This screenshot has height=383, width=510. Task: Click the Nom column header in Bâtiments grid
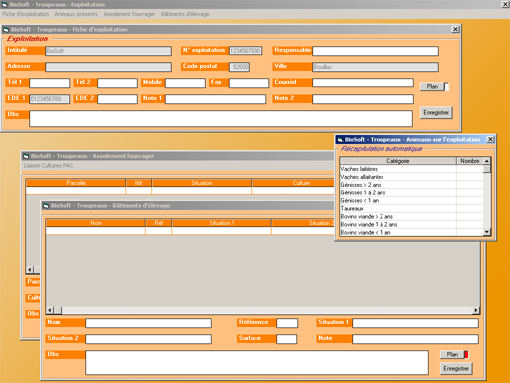click(x=96, y=223)
